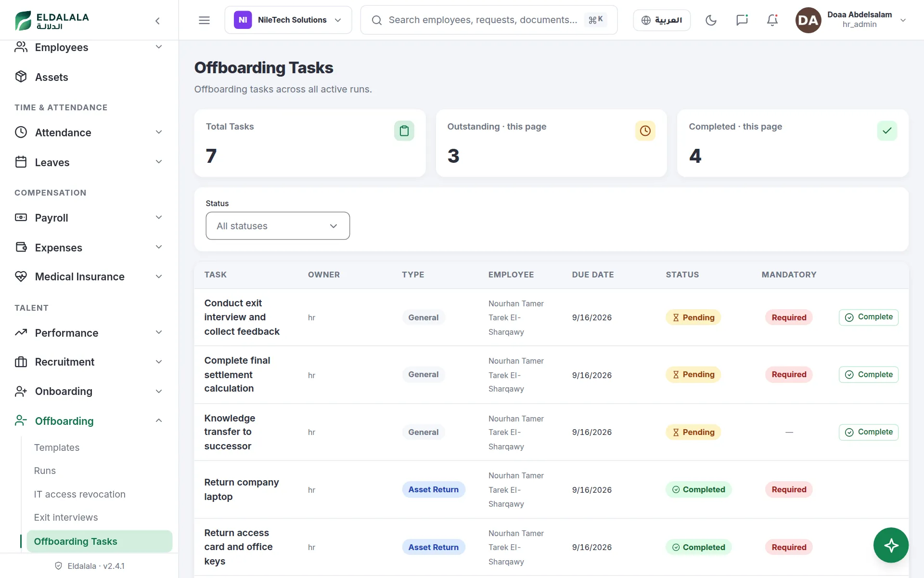The width and height of the screenshot is (924, 578).
Task: Click the Outstanding clock icon
Action: pos(645,131)
